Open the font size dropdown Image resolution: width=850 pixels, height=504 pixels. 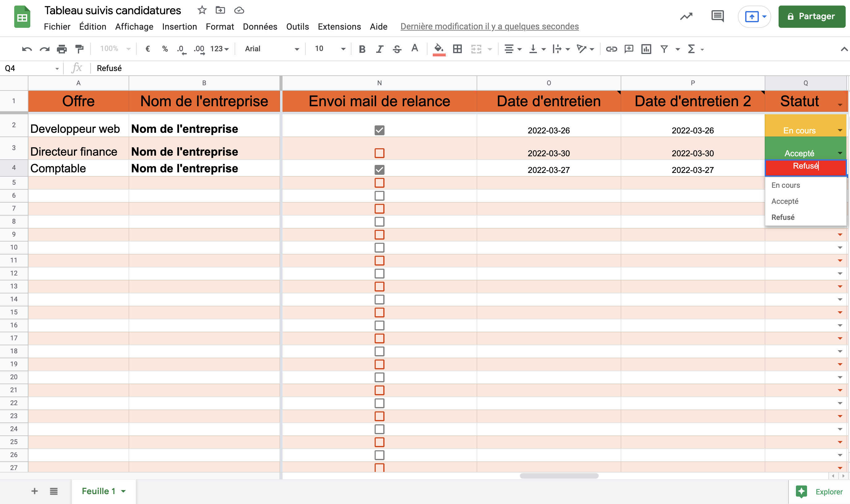point(329,49)
